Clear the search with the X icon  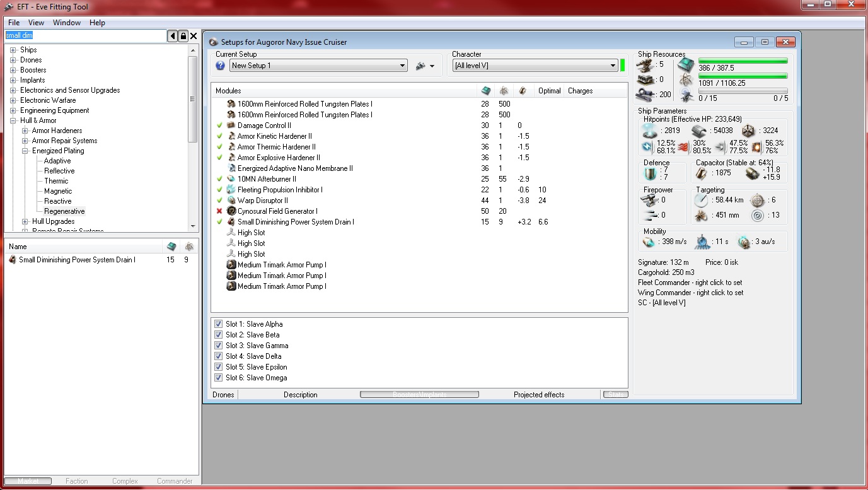[x=194, y=36]
